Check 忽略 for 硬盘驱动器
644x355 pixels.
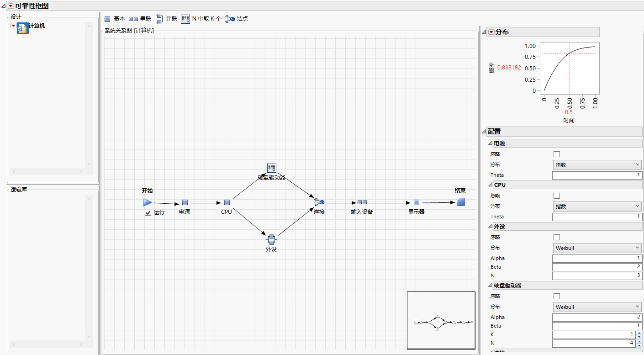tap(556, 296)
